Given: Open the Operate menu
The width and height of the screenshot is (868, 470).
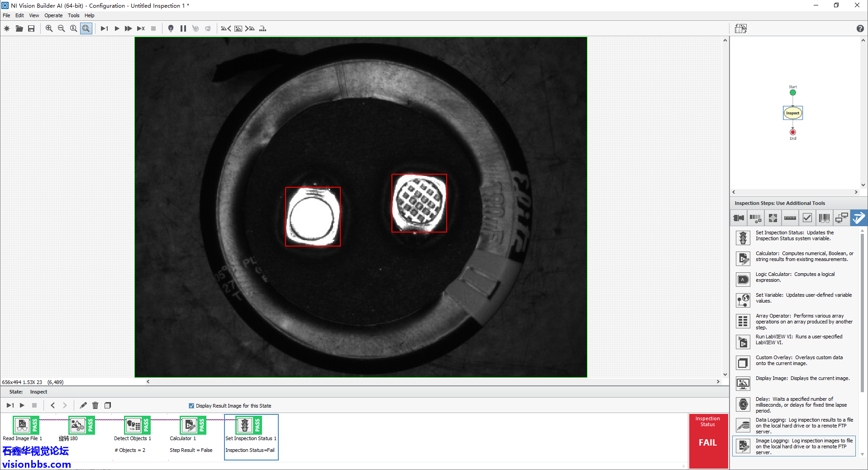Looking at the screenshot, I should coord(53,15).
